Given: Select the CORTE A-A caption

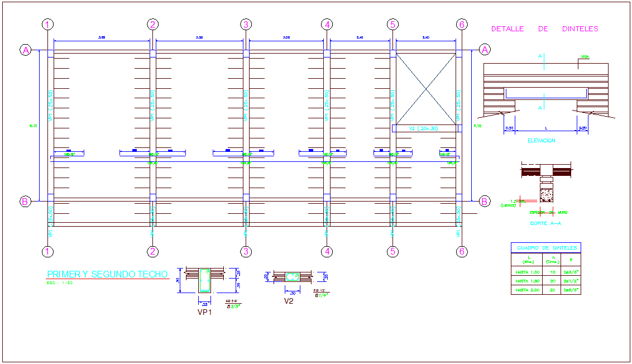Looking at the screenshot, I should tap(545, 223).
